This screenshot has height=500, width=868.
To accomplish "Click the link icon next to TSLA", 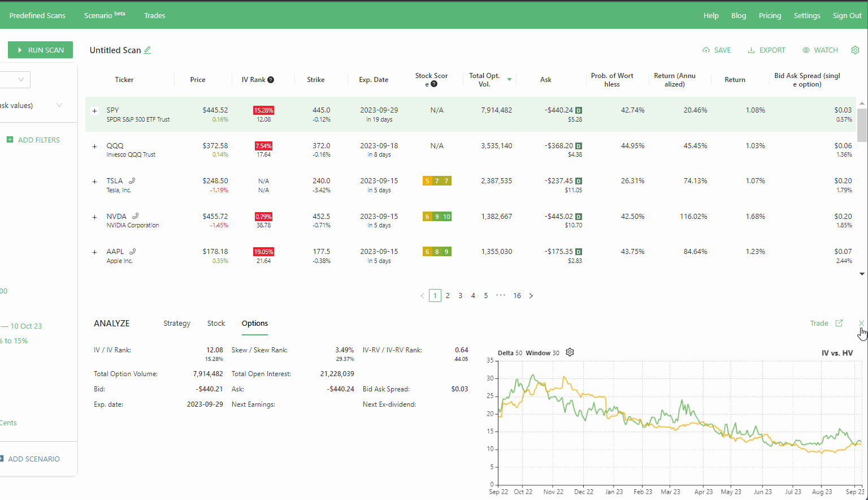I will pyautogui.click(x=132, y=181).
